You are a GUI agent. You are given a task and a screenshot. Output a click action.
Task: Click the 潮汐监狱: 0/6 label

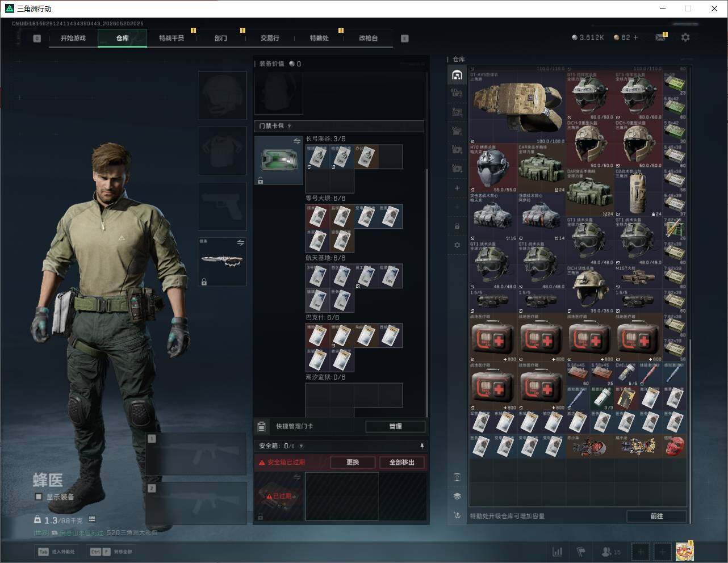click(325, 377)
